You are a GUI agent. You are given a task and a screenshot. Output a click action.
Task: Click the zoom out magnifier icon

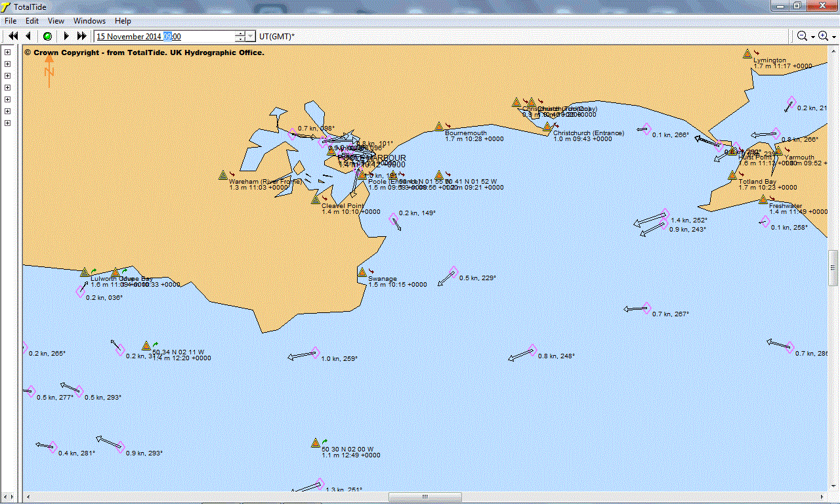coord(802,36)
